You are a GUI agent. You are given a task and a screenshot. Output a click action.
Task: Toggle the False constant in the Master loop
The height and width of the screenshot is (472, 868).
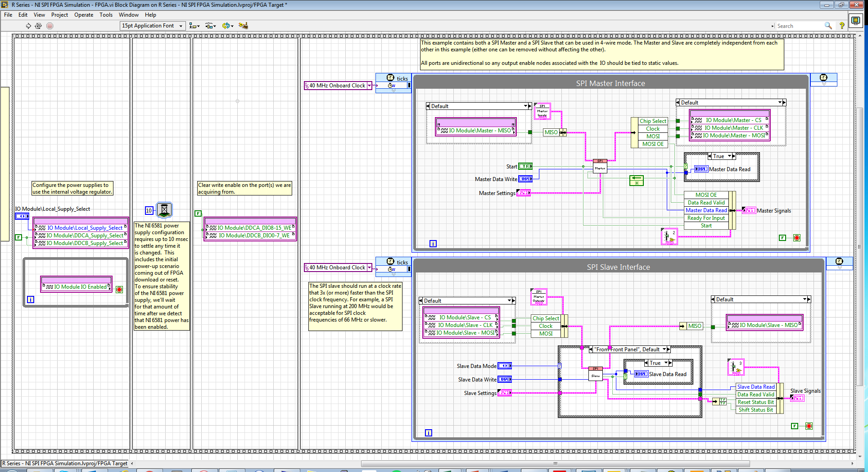782,237
